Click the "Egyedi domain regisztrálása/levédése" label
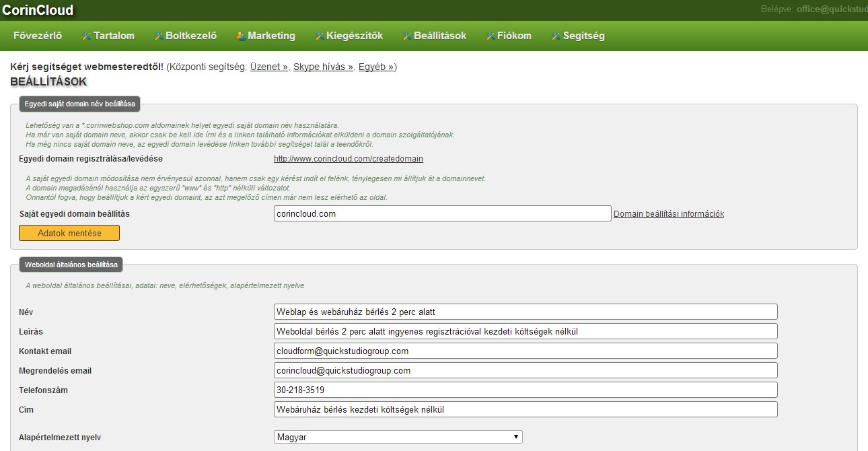 pyautogui.click(x=92, y=159)
